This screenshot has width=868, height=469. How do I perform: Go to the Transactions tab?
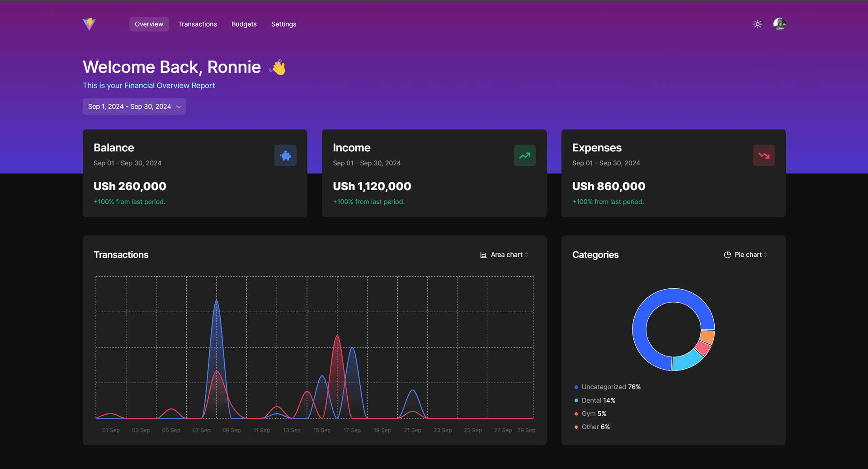[197, 24]
